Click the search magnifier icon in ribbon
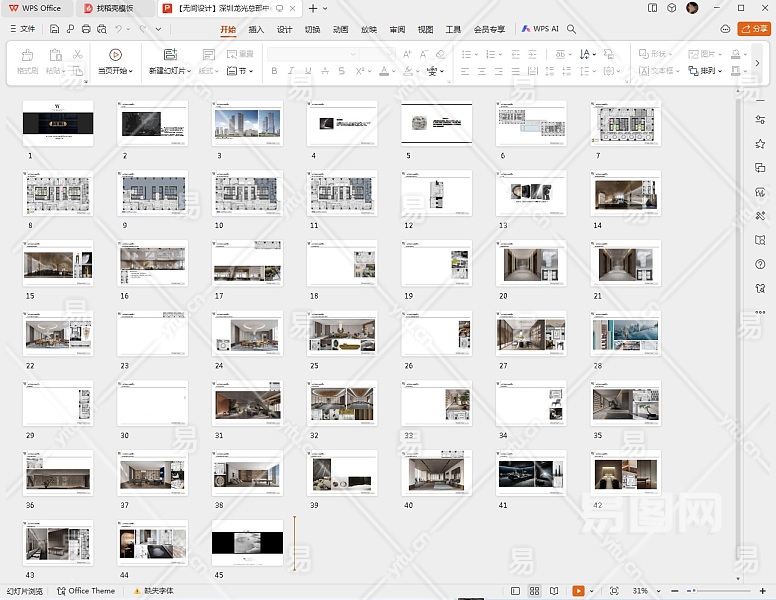 (572, 30)
